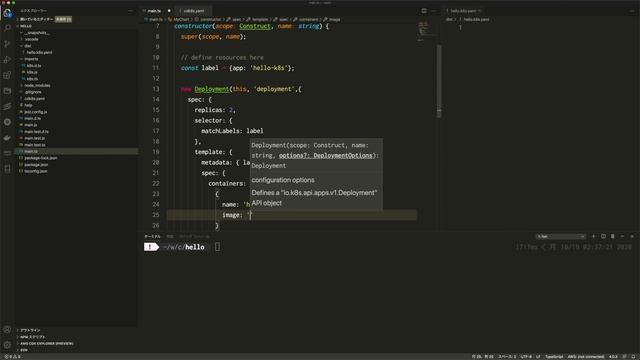Image resolution: width=640 pixels, height=360 pixels.
Task: Open the Explorer view in activity bar
Action: (7, 13)
